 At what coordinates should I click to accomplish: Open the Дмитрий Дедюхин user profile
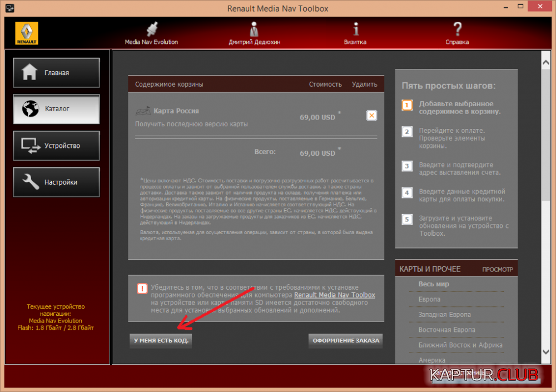click(x=254, y=33)
